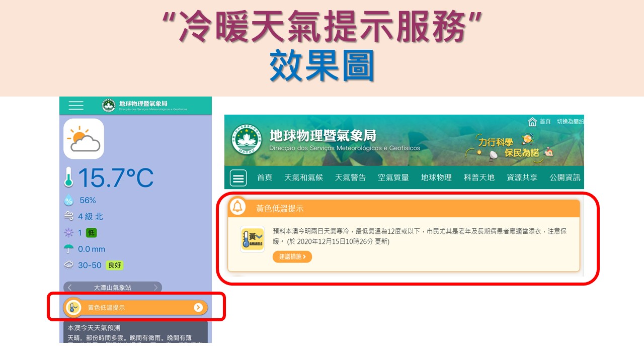Click the UV index sun icon
This screenshot has width=644, height=362.
pos(69,233)
